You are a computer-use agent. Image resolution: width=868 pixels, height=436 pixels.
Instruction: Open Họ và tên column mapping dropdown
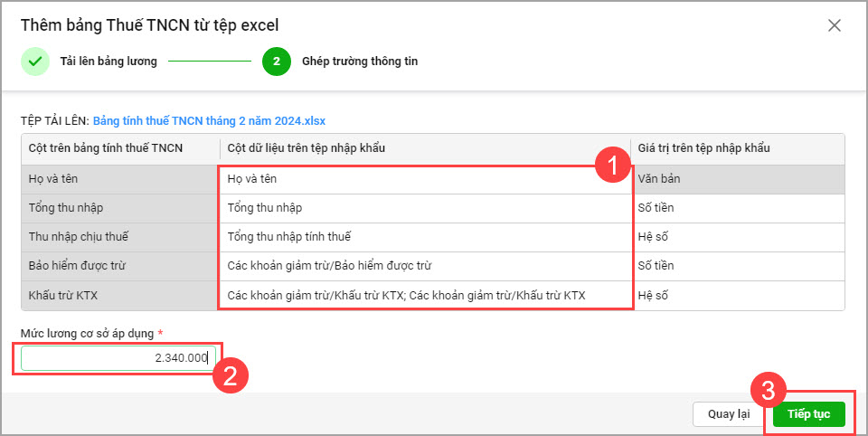(x=423, y=179)
